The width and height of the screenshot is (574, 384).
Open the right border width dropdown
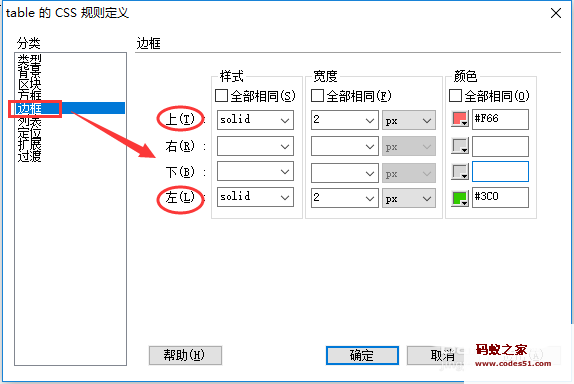coord(344,146)
